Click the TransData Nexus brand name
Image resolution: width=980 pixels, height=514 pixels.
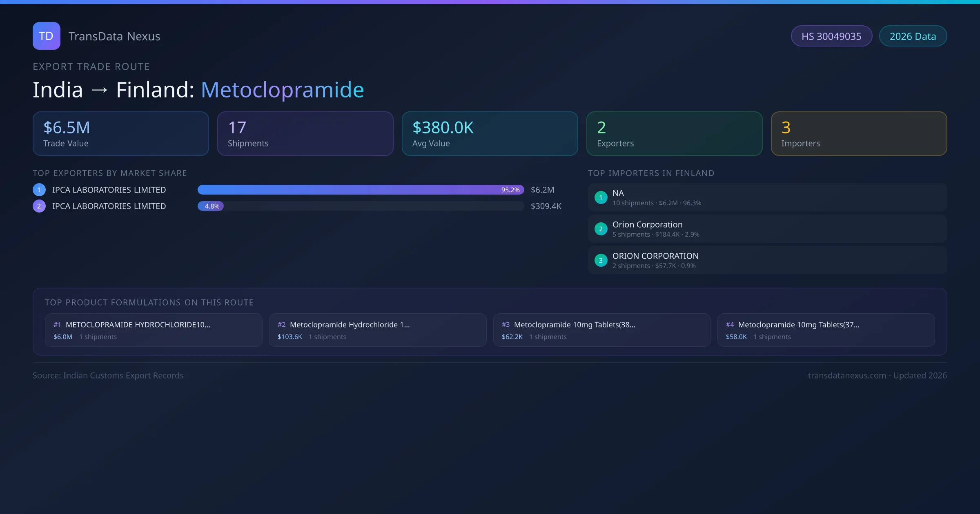[x=114, y=36]
